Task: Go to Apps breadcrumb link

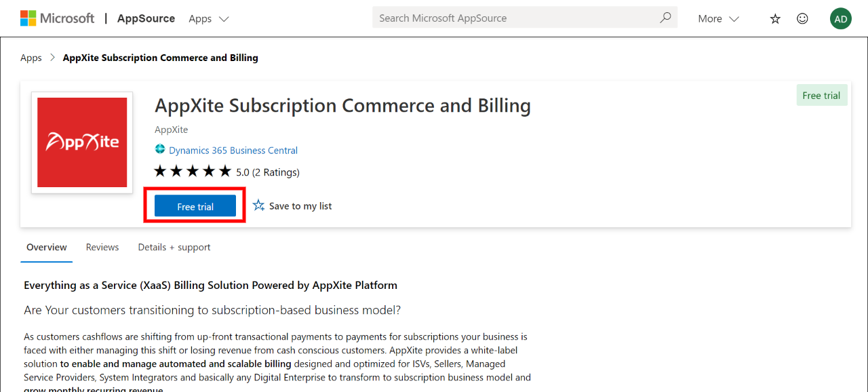Action: [x=31, y=58]
